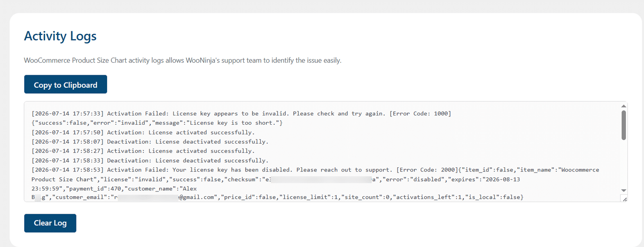Click the 17:58:27 license activated entry

pos(143,151)
